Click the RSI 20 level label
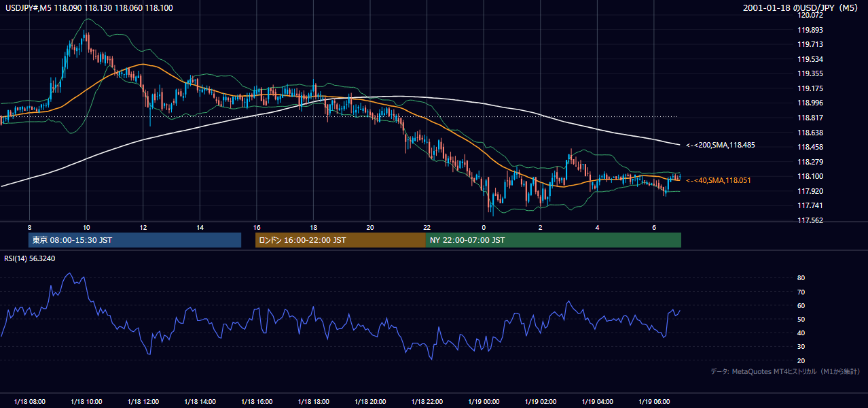The height and width of the screenshot is (408, 868). click(801, 360)
